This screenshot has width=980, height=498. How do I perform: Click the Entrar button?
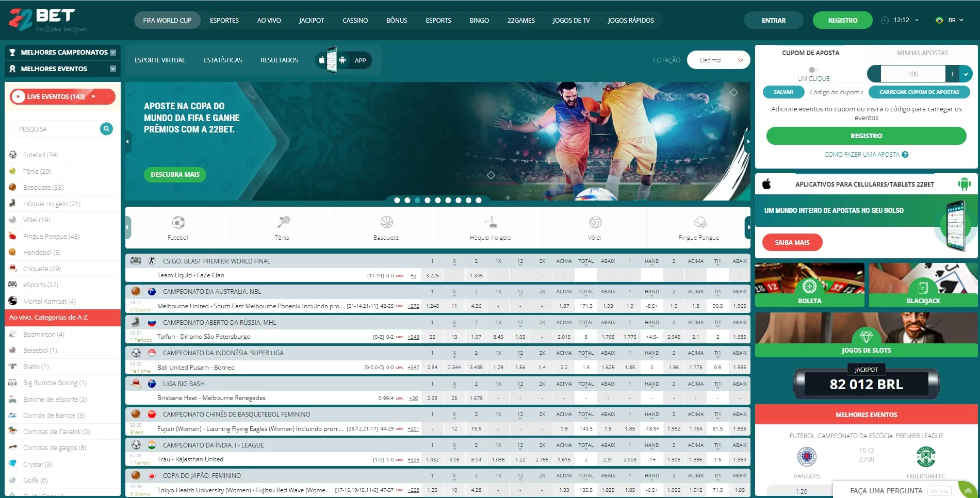(x=774, y=21)
